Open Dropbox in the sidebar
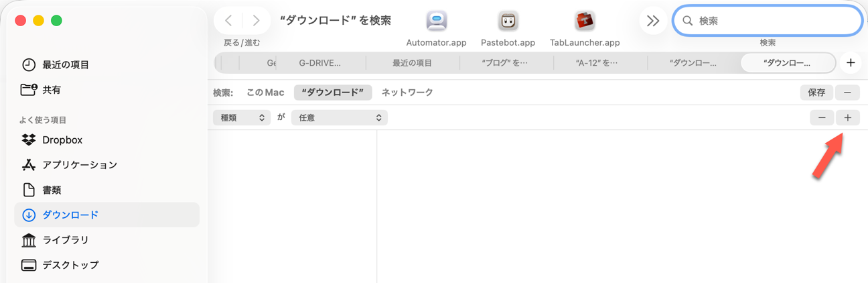Image resolution: width=868 pixels, height=283 pixels. (x=106, y=140)
